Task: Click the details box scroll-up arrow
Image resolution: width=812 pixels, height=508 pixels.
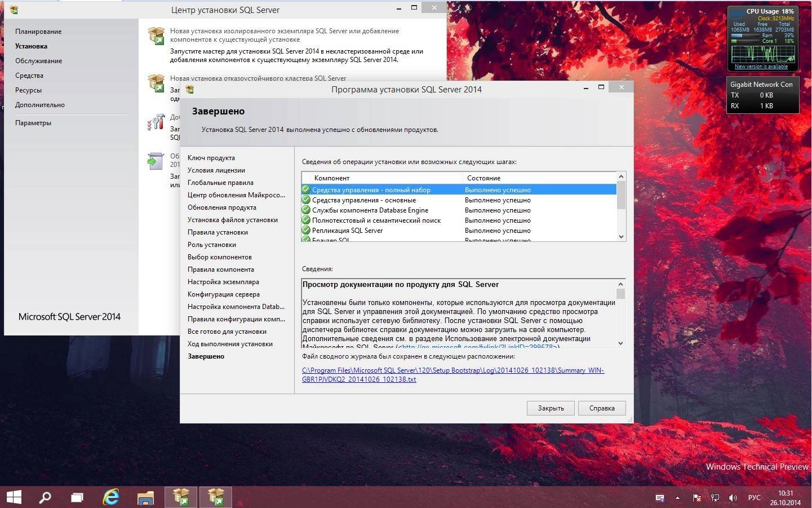Action: tap(621, 284)
